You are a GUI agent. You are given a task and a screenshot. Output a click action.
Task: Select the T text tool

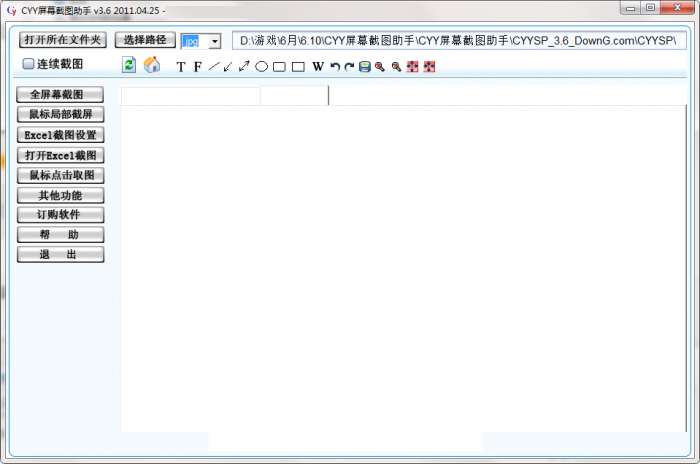click(x=181, y=67)
